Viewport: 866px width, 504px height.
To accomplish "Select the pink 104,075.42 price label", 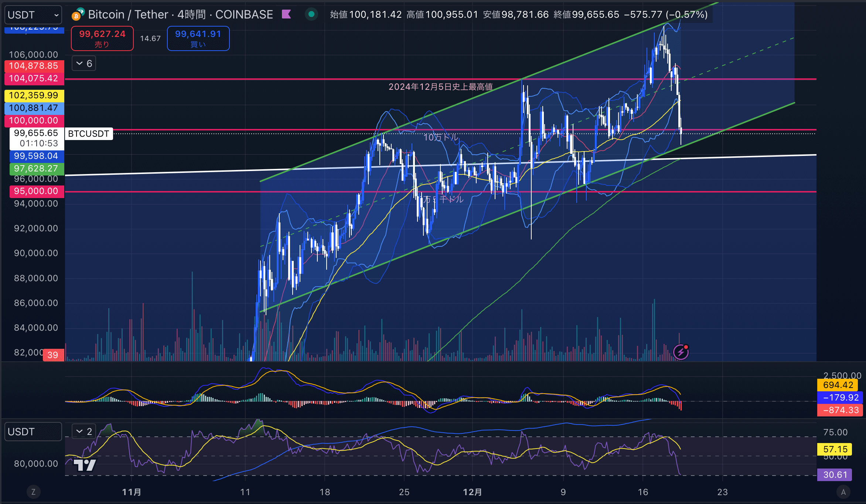I will coord(34,78).
